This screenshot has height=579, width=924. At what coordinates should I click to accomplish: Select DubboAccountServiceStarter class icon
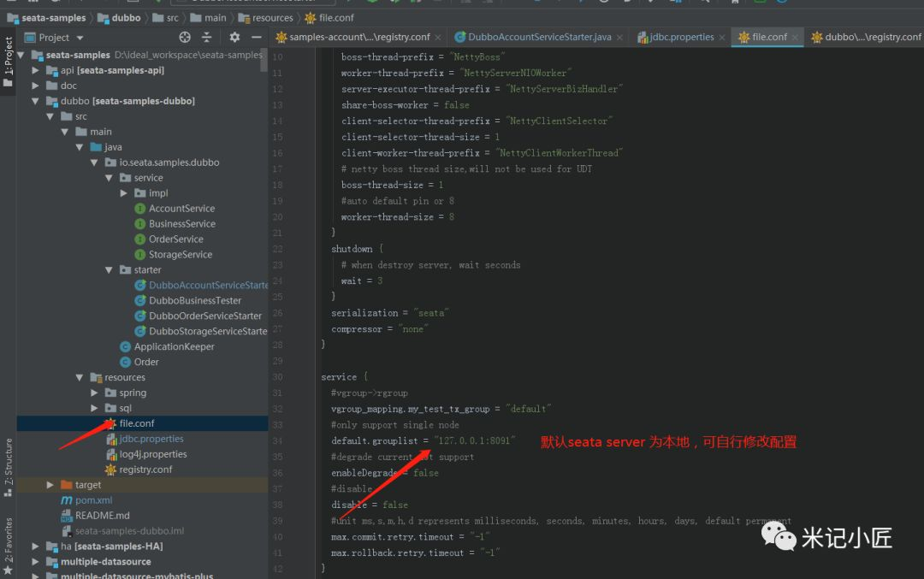coord(139,285)
